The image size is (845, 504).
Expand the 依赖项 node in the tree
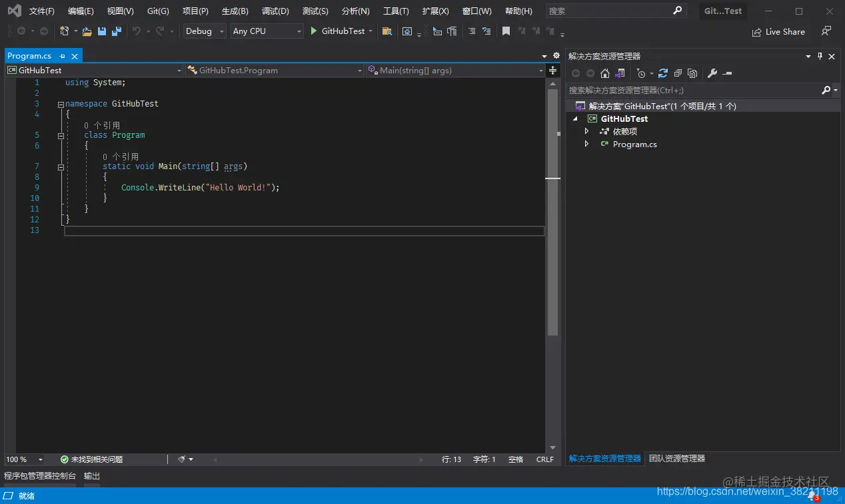pyautogui.click(x=586, y=131)
